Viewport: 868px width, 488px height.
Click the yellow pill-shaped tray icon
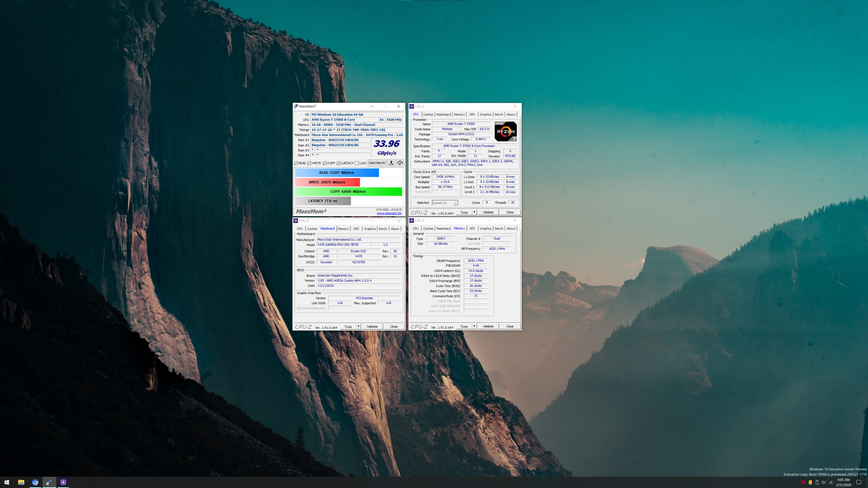pyautogui.click(x=810, y=482)
